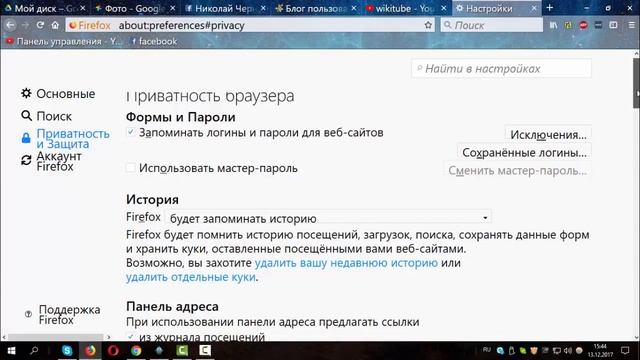Click the dark blue extension icon

click(598, 25)
